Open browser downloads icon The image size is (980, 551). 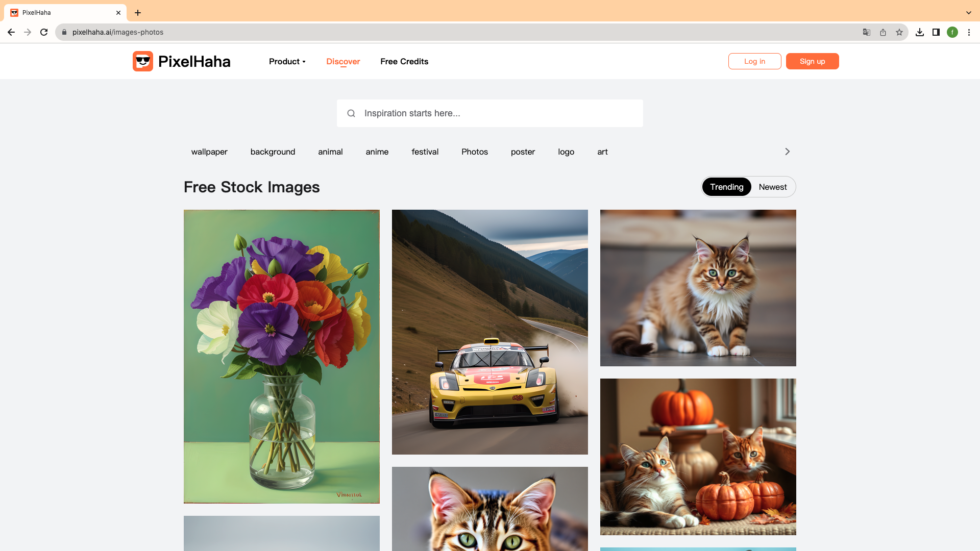coord(920,32)
